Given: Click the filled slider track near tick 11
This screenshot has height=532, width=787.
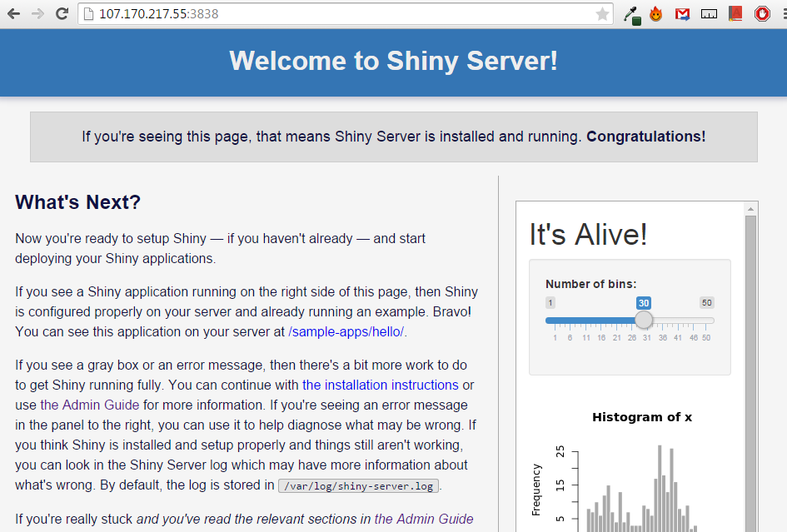Looking at the screenshot, I should (x=585, y=321).
